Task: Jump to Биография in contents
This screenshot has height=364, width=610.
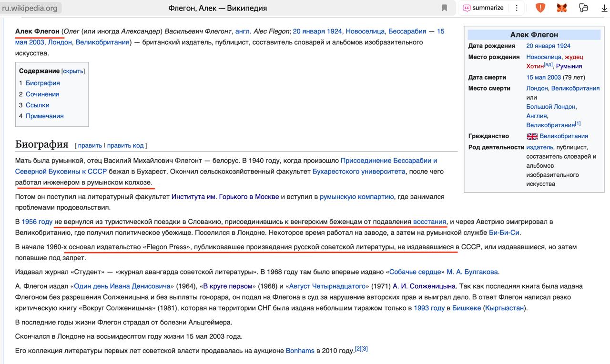Action: pyautogui.click(x=42, y=83)
